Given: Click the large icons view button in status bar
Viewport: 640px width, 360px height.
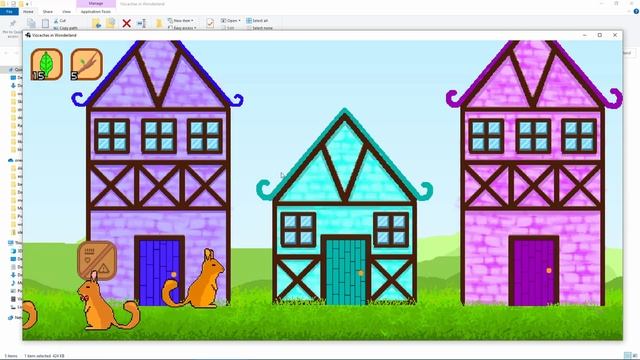Looking at the screenshot, I should pos(635,356).
